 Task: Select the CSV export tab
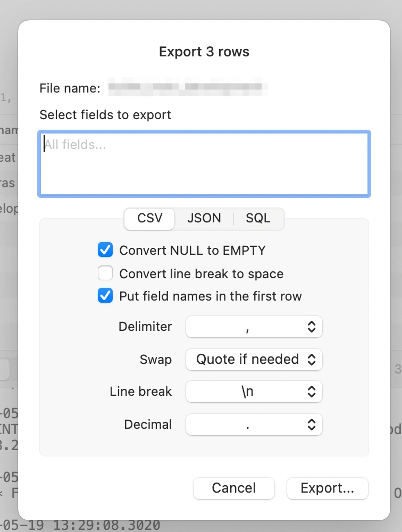(149, 218)
